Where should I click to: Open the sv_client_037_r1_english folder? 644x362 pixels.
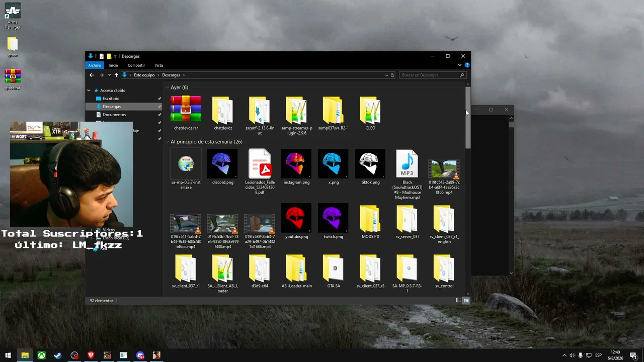pos(444,224)
